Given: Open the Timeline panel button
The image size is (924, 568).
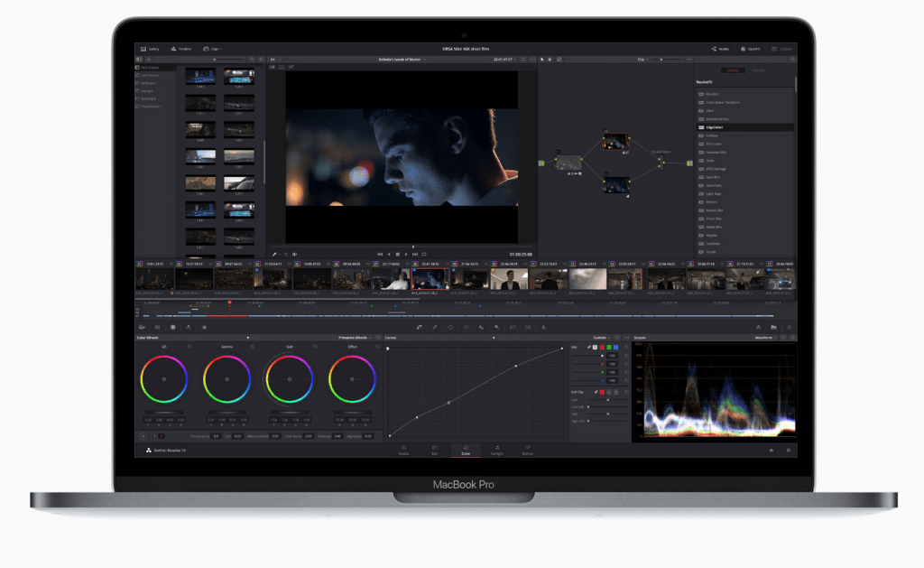Looking at the screenshot, I should 180,49.
